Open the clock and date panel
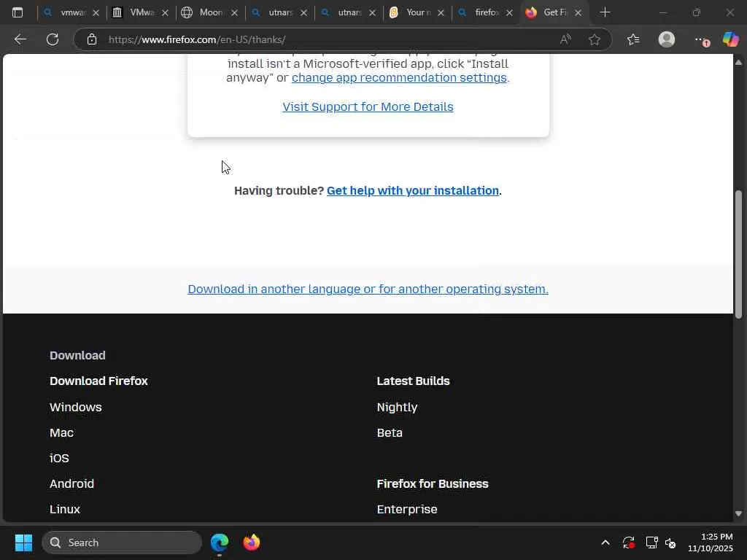Screen dimensions: 747x560 711,542
